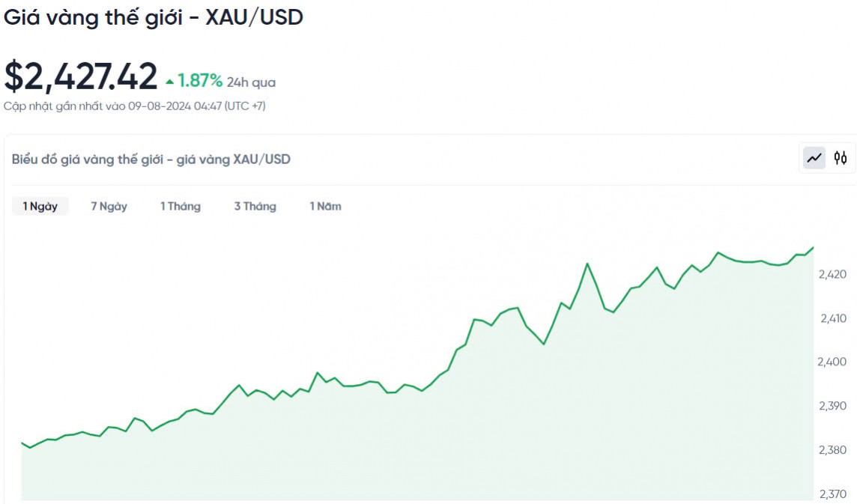The width and height of the screenshot is (857, 504).
Task: Click the 2,420 y-axis label
Action: [833, 275]
